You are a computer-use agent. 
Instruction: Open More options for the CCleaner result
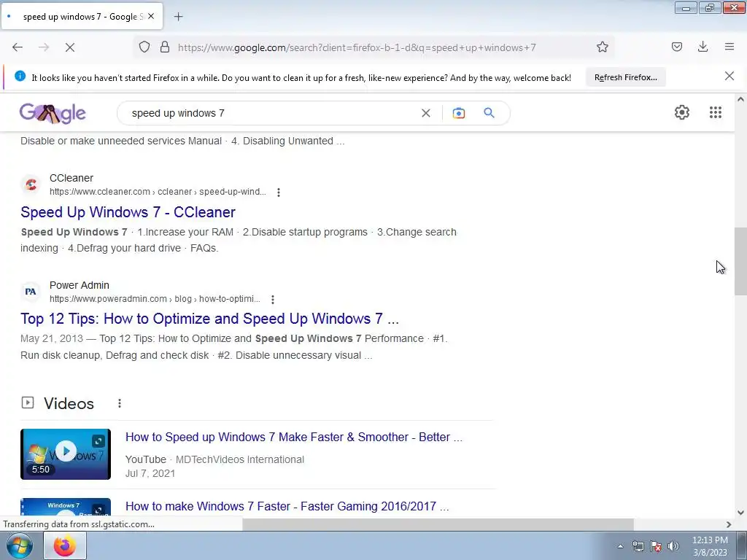279,192
